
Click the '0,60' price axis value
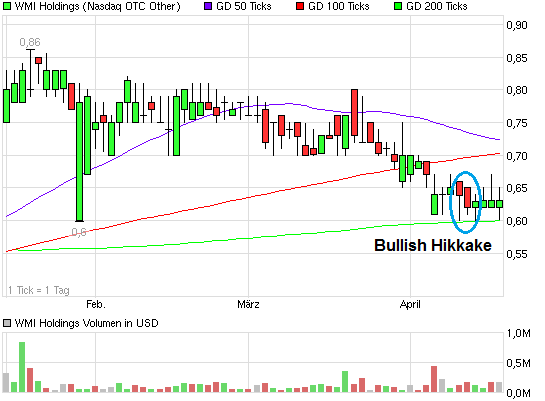517,221
